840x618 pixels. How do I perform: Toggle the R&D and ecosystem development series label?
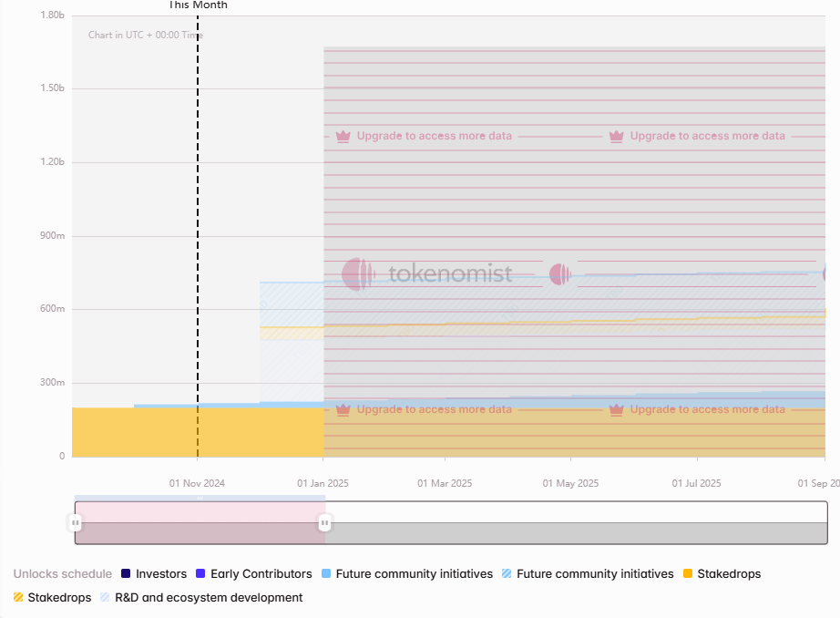209,598
